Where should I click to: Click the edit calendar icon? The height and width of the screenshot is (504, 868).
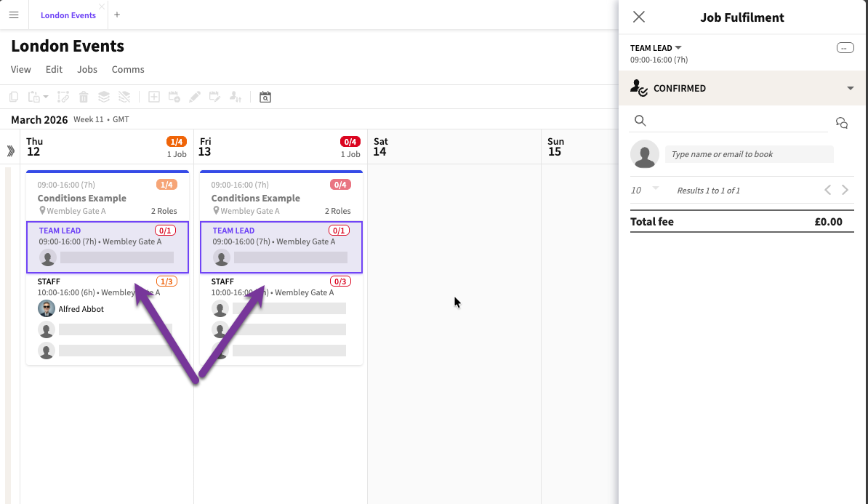click(214, 97)
